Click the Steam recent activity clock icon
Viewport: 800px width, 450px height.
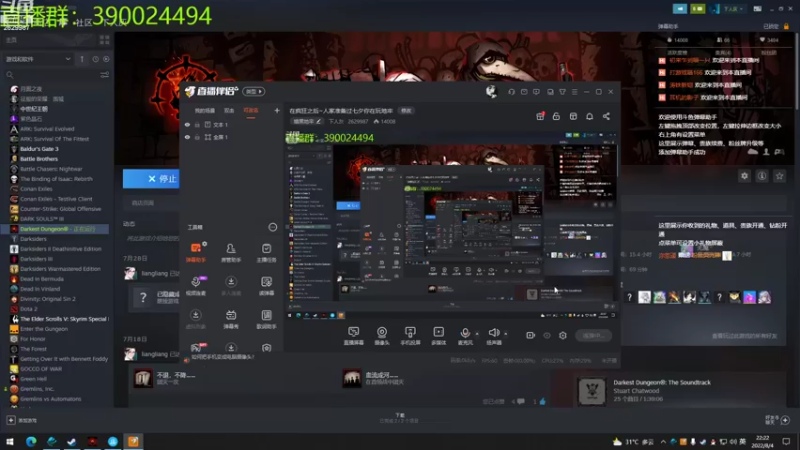coord(95,59)
